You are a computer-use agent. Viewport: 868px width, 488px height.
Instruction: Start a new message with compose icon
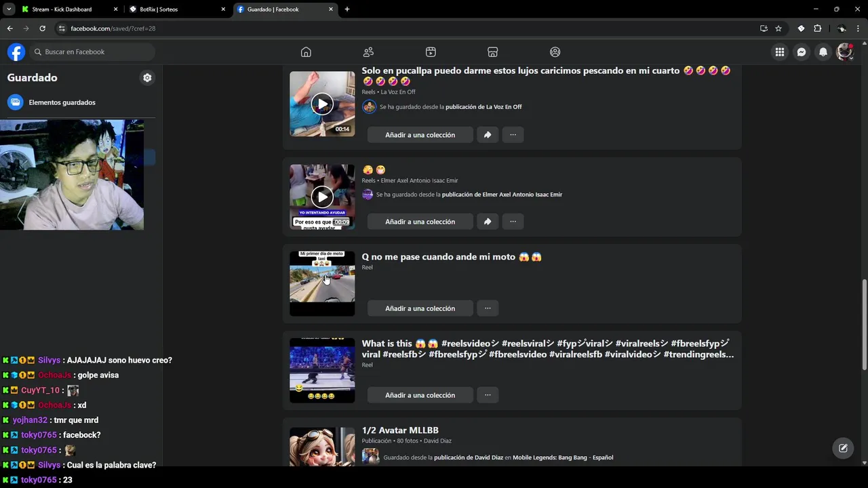click(x=843, y=448)
